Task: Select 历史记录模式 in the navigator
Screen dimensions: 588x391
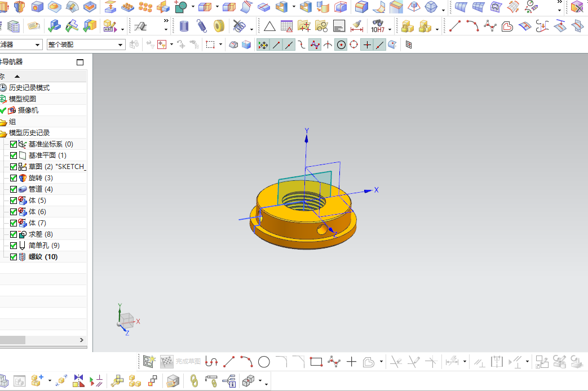Action: click(29, 88)
